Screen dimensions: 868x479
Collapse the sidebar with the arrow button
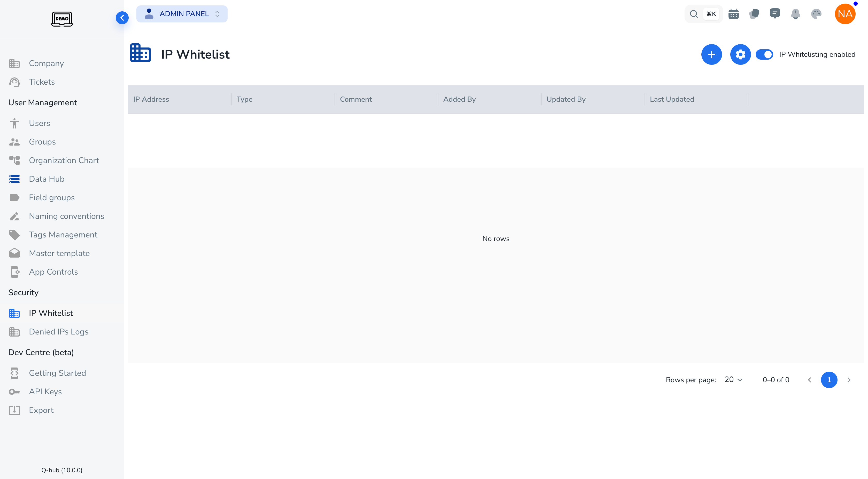click(122, 18)
